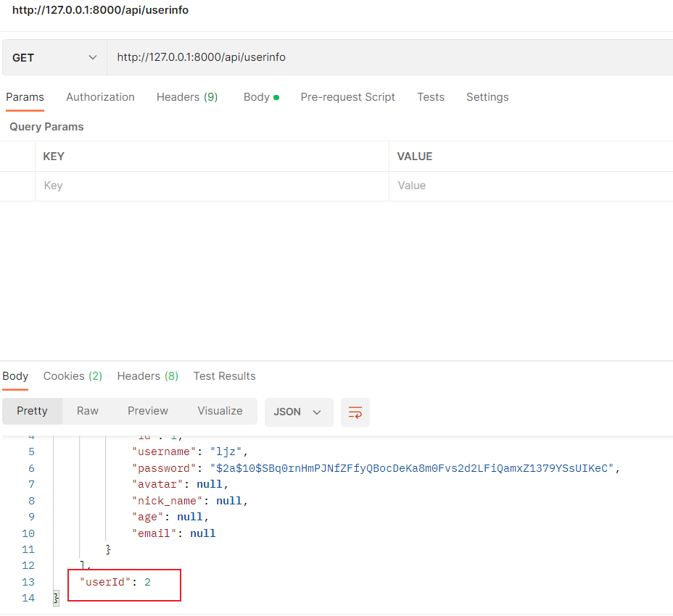The width and height of the screenshot is (673, 616).
Task: Switch response view to Preview
Action: [x=148, y=411]
